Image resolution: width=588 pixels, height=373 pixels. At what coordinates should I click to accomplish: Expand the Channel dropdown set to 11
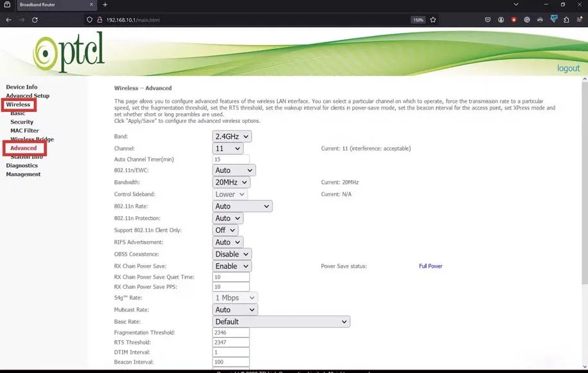pyautogui.click(x=227, y=149)
